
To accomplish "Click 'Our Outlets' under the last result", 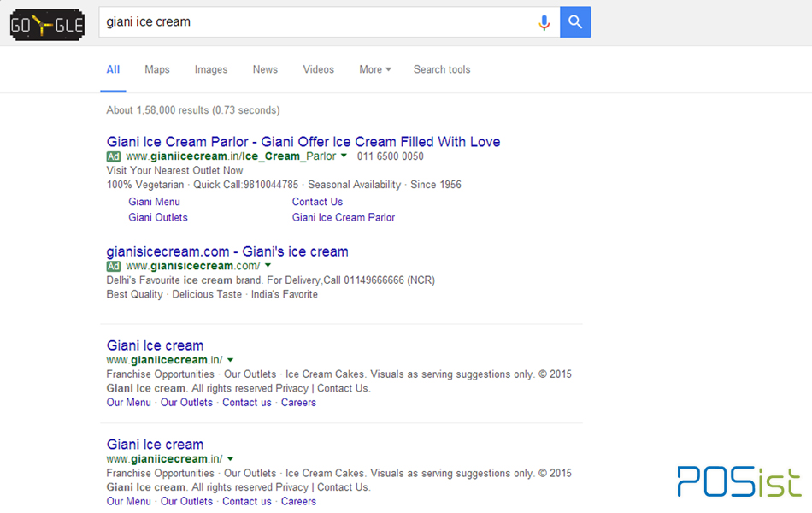I will (186, 501).
